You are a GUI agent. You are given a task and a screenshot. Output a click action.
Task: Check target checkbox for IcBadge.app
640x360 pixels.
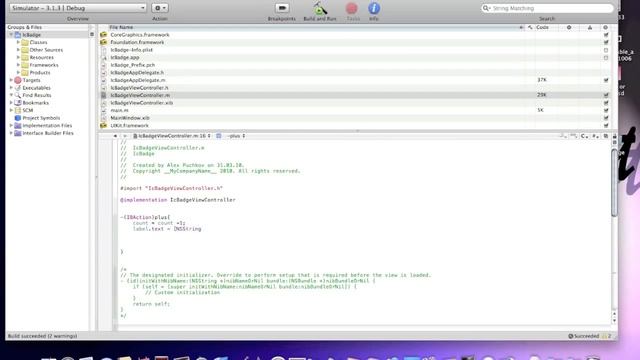click(x=606, y=58)
